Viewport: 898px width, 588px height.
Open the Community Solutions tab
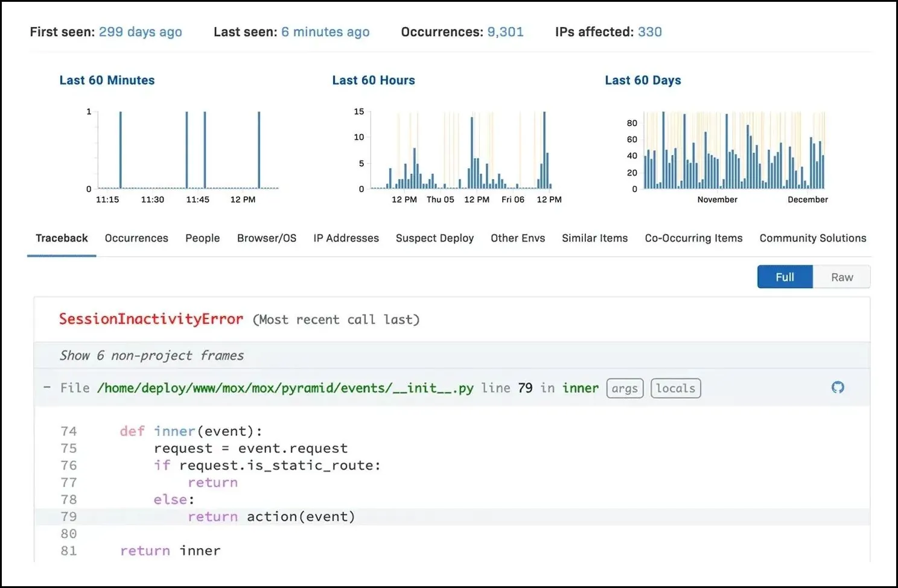(813, 238)
